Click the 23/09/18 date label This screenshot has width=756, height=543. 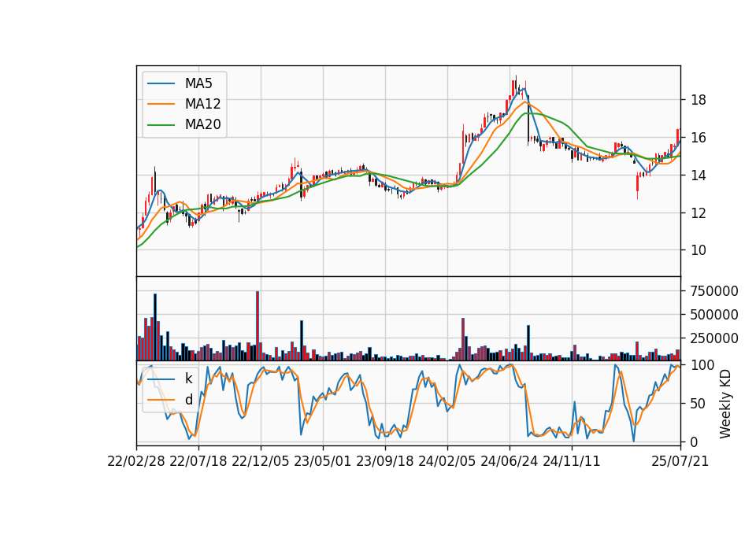385,461
